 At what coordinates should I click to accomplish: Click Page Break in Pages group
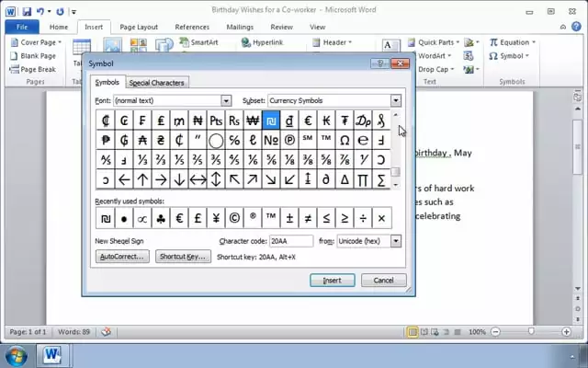pyautogui.click(x=33, y=70)
